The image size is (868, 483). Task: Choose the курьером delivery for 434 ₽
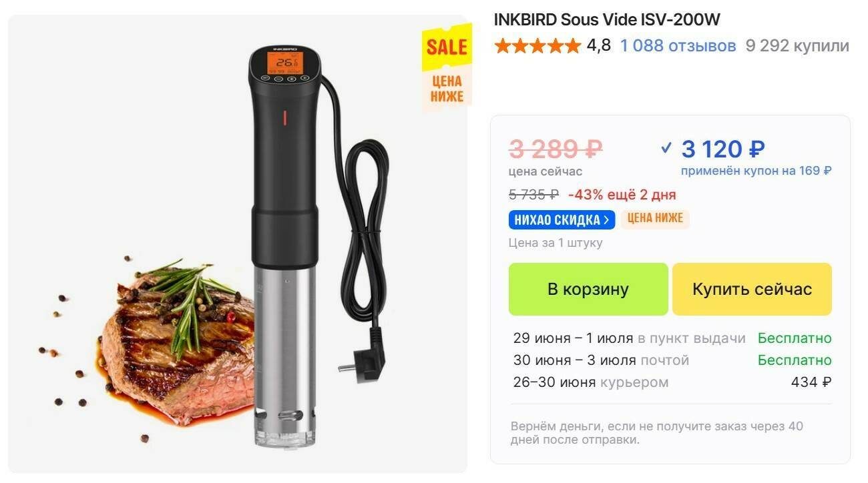[672, 382]
